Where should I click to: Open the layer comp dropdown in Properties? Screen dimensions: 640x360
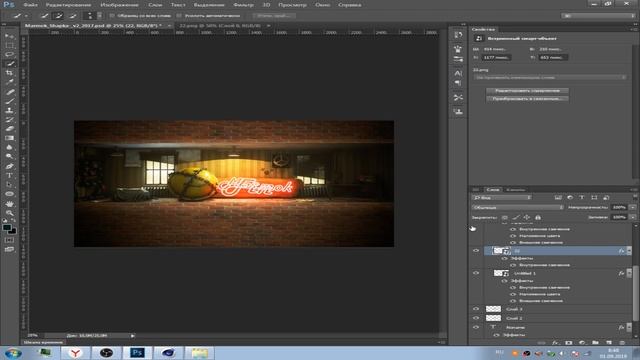coord(550,77)
